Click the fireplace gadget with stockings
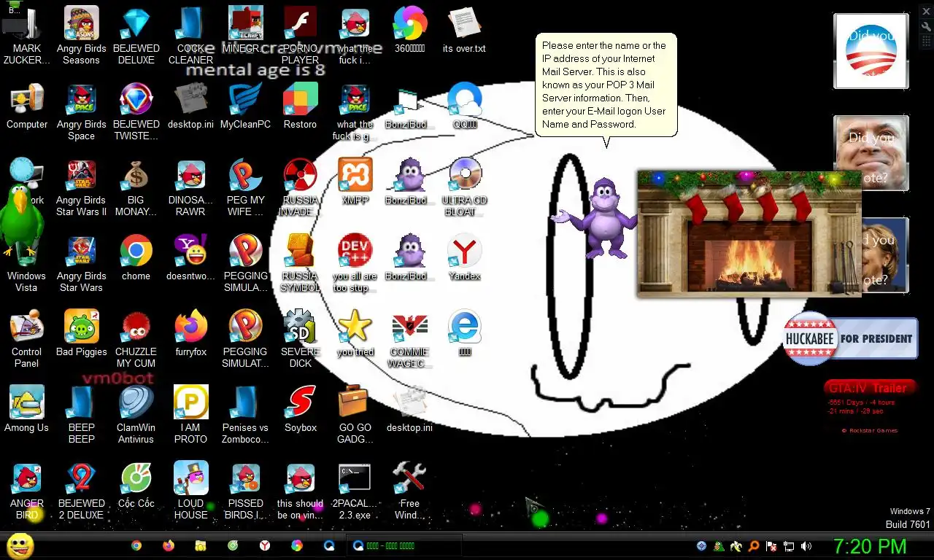Image resolution: width=934 pixels, height=560 pixels. click(x=749, y=234)
